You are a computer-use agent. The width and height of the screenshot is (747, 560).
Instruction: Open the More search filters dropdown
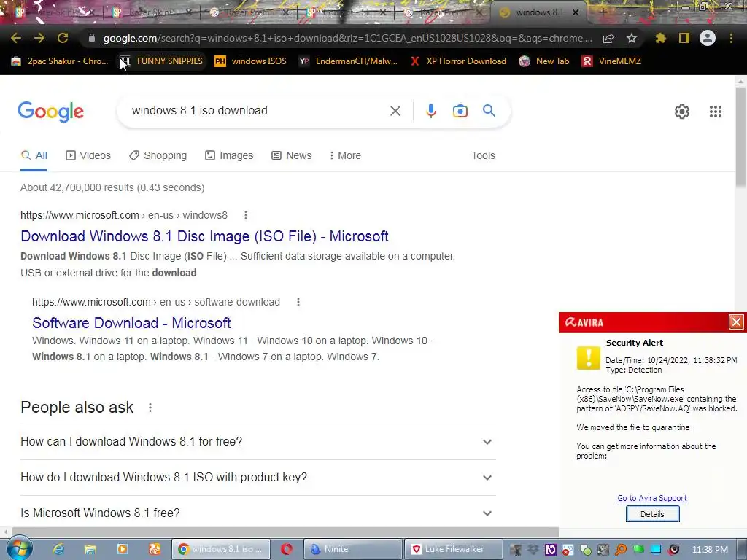pyautogui.click(x=345, y=156)
